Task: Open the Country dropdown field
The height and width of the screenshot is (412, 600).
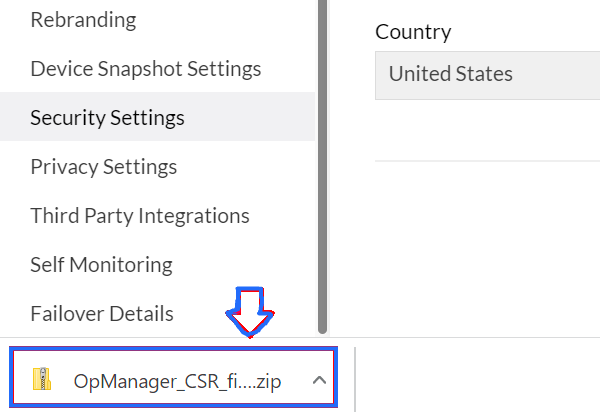Action: 487,75
